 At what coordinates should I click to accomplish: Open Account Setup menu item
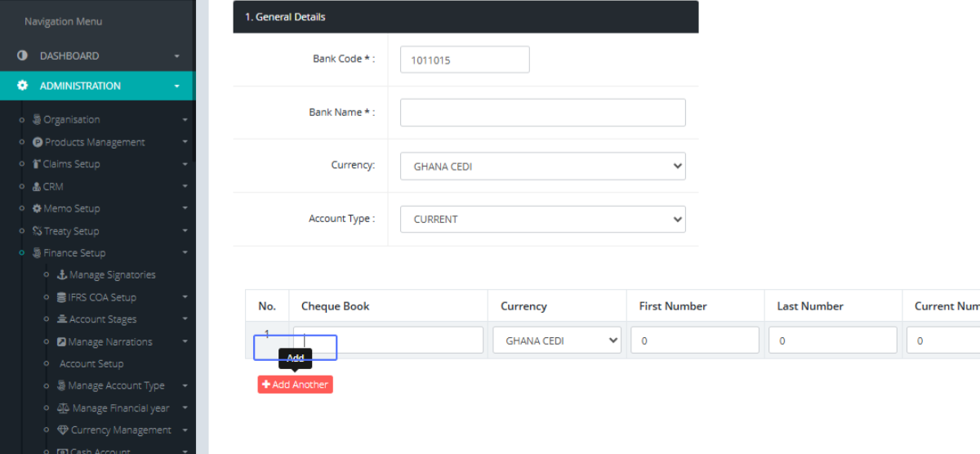click(x=91, y=364)
